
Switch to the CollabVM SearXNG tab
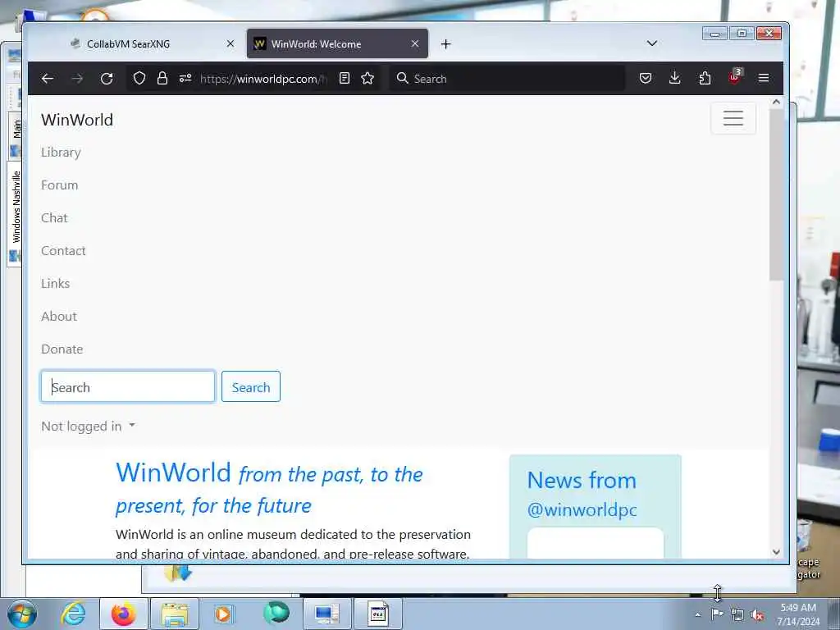click(152, 43)
